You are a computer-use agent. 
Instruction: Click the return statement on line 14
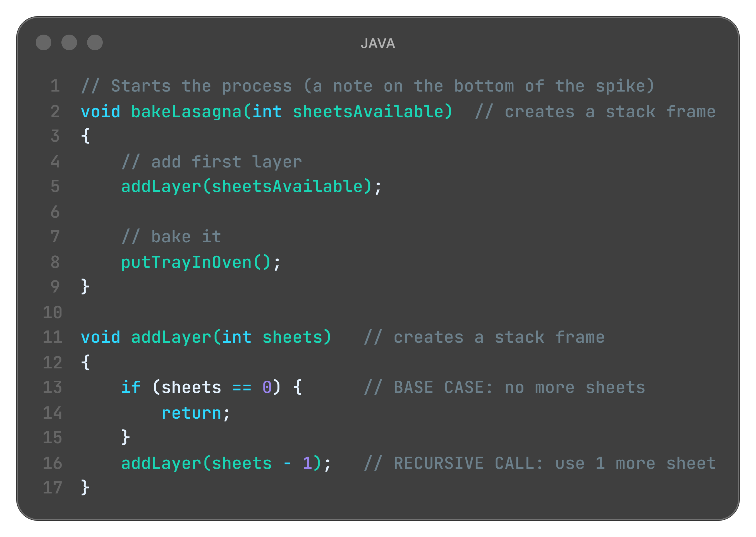pos(191,413)
